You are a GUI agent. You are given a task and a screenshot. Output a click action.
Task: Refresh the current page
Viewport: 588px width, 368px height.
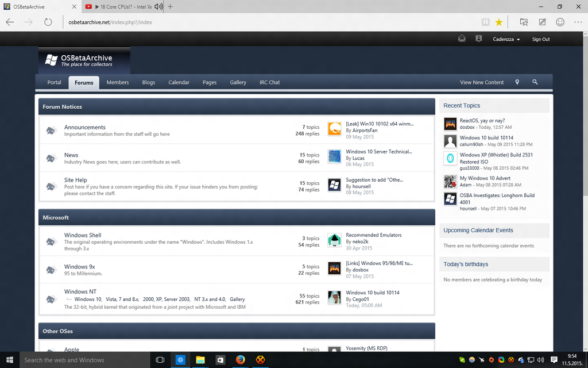click(x=48, y=22)
